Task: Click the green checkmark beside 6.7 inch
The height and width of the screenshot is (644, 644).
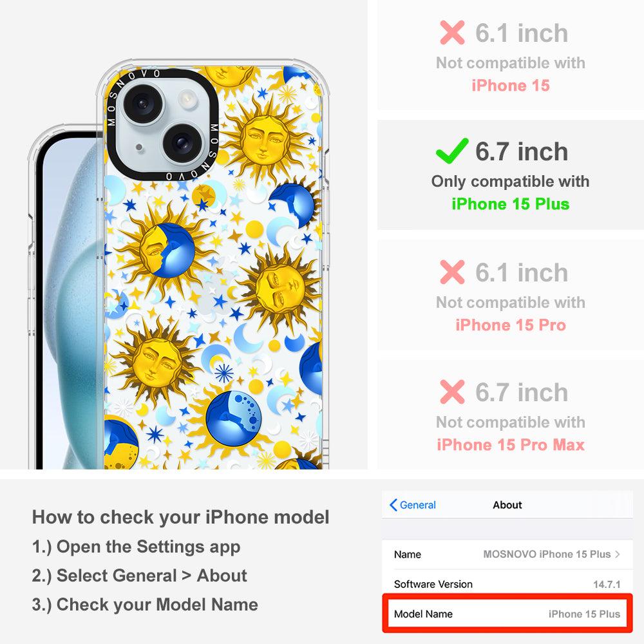Action: (x=452, y=151)
